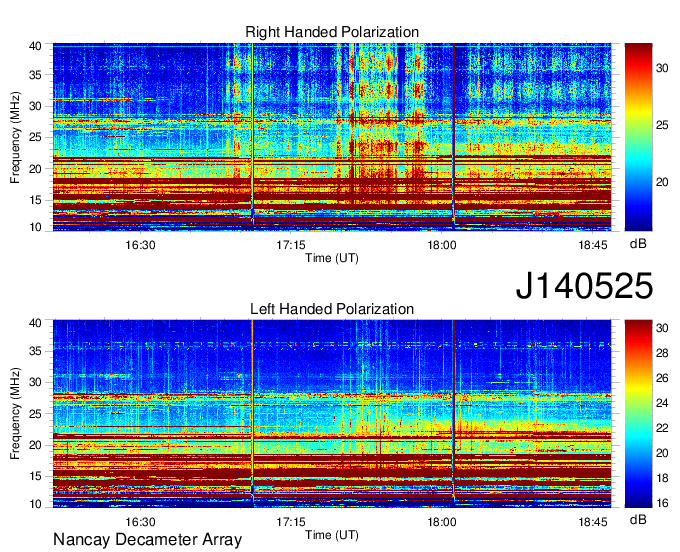The width and height of the screenshot is (680, 552).
Task: Click the Right Handed plot's color scale bar
Action: click(638, 137)
